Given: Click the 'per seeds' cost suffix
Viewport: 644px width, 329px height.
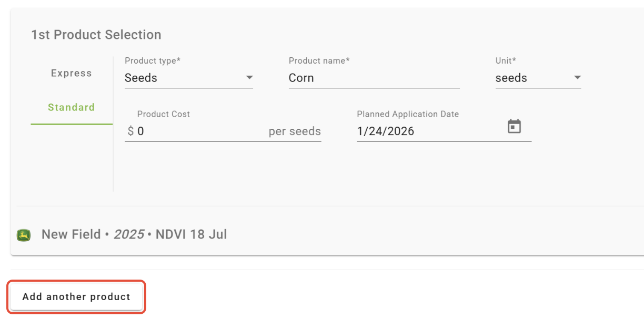Looking at the screenshot, I should coord(295,131).
